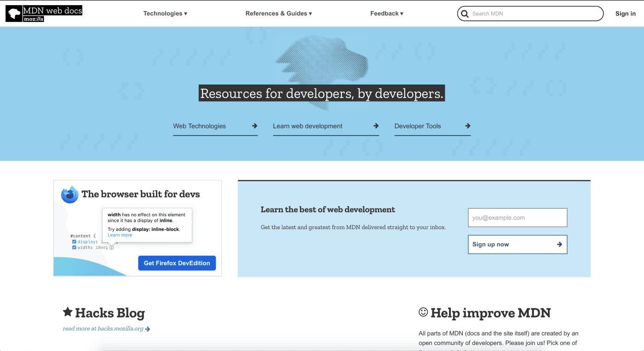644x351 pixels.
Task: Click the smiley icon beside Help improve MDN
Action: coord(423,312)
